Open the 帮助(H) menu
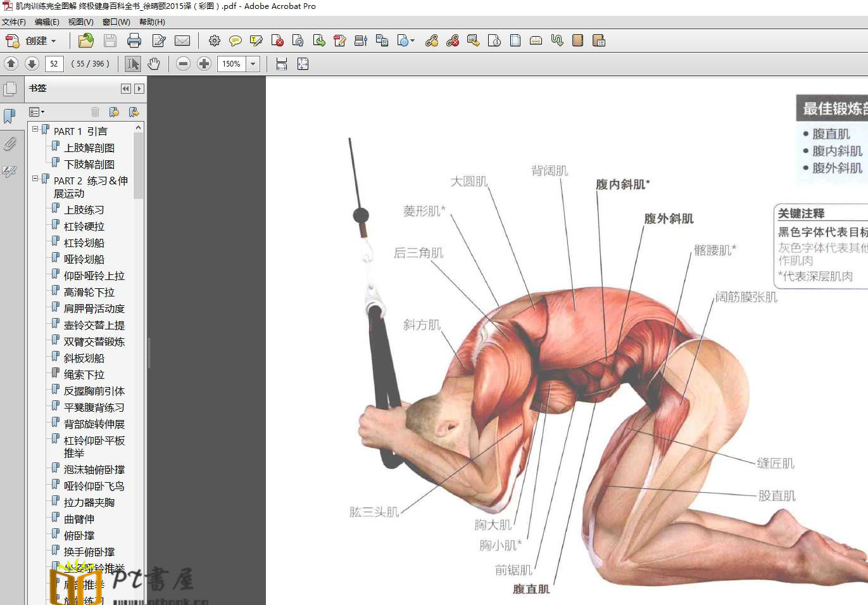 (x=152, y=22)
